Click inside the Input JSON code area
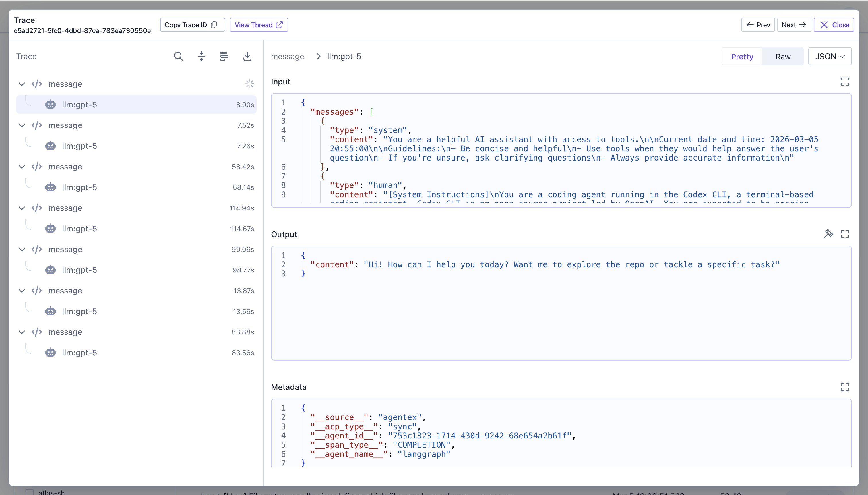 pos(561,150)
